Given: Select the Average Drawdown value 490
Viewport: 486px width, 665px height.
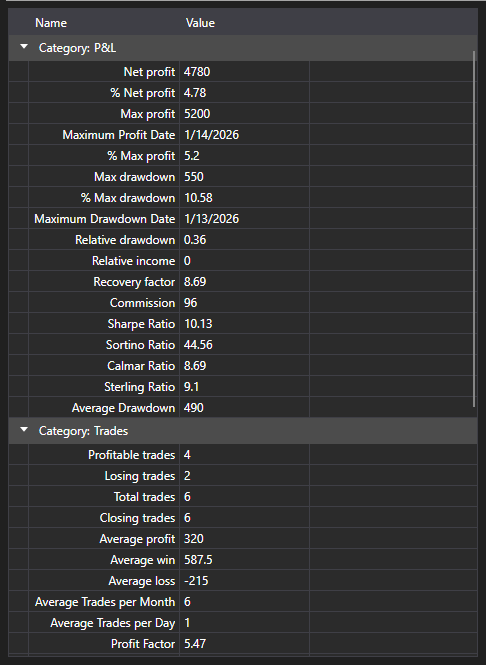Looking at the screenshot, I should click(193, 408).
